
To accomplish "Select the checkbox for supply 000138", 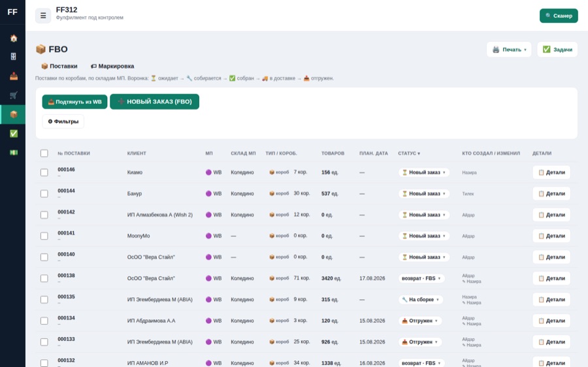I will (44, 278).
